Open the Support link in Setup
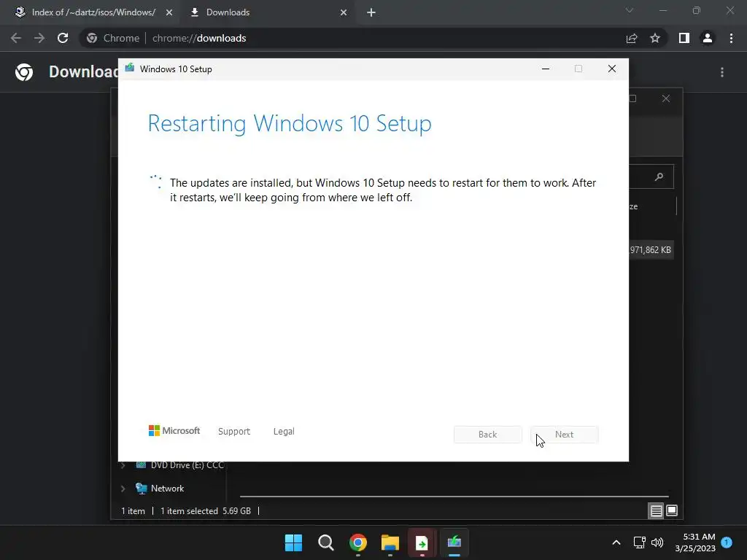The width and height of the screenshot is (747, 560). coord(234,432)
